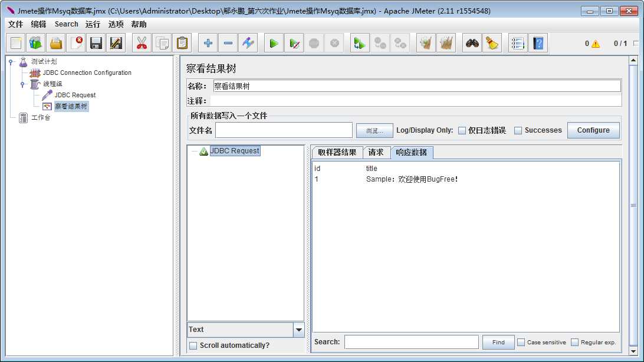644x362 pixels.
Task: Switch to the 请求 tab
Action: 376,152
